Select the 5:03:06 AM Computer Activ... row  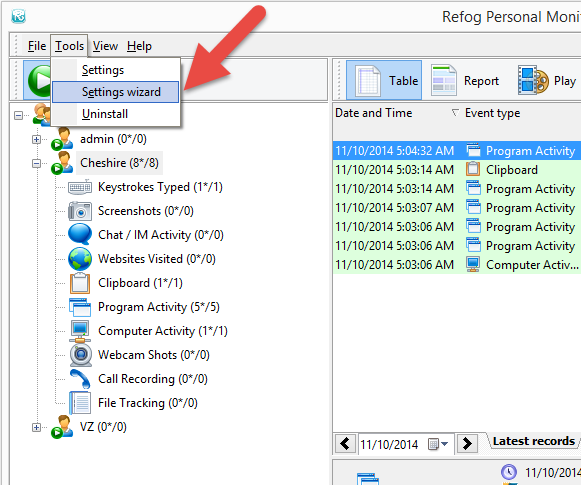tap(457, 265)
